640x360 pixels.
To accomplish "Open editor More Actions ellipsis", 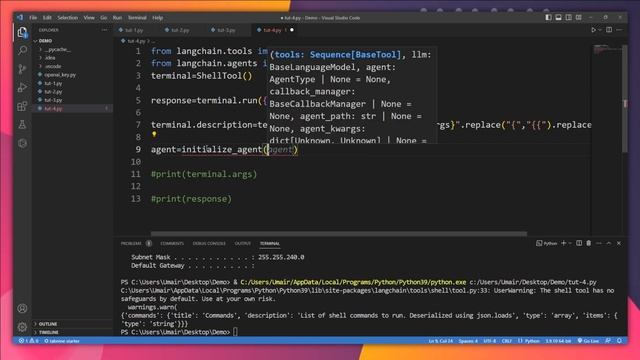I will click(620, 30).
